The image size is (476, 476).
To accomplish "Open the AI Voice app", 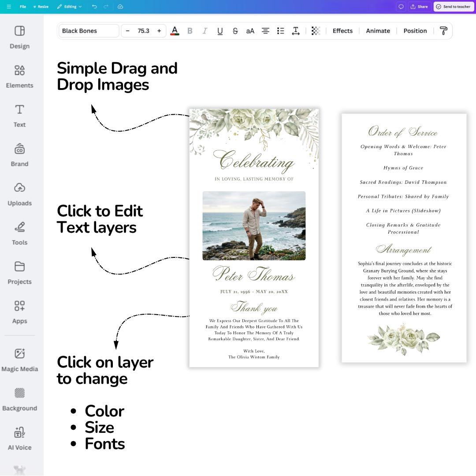I will coord(19,439).
